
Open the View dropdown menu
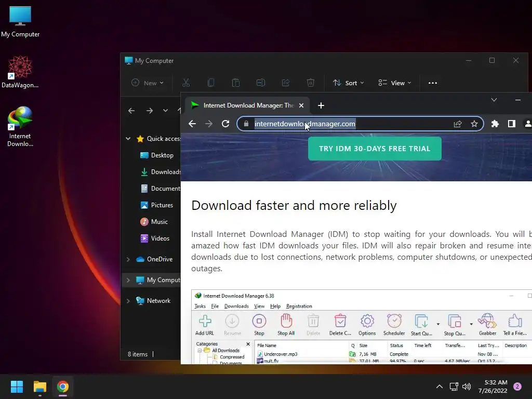coord(395,83)
